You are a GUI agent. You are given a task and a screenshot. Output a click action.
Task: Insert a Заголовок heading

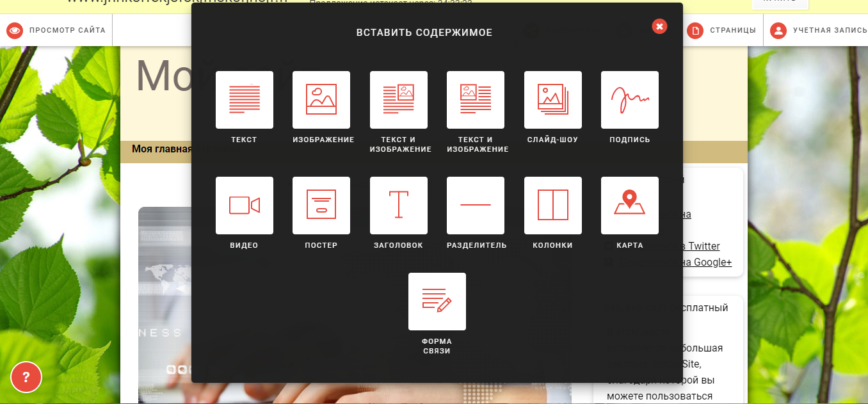[398, 205]
